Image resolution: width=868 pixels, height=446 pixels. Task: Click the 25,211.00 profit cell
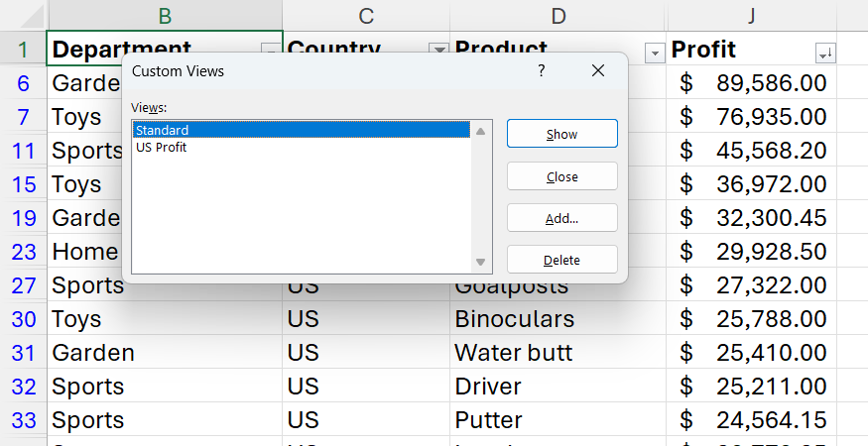click(751, 387)
